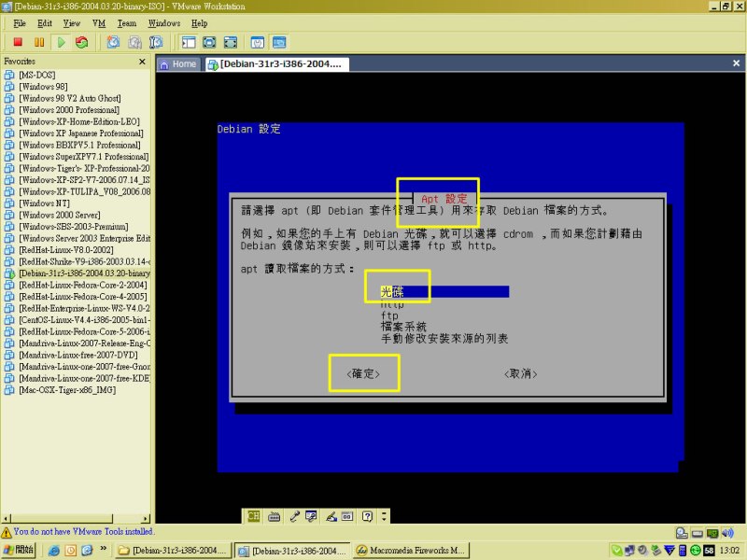Click the green circular tray icon

pos(696,551)
